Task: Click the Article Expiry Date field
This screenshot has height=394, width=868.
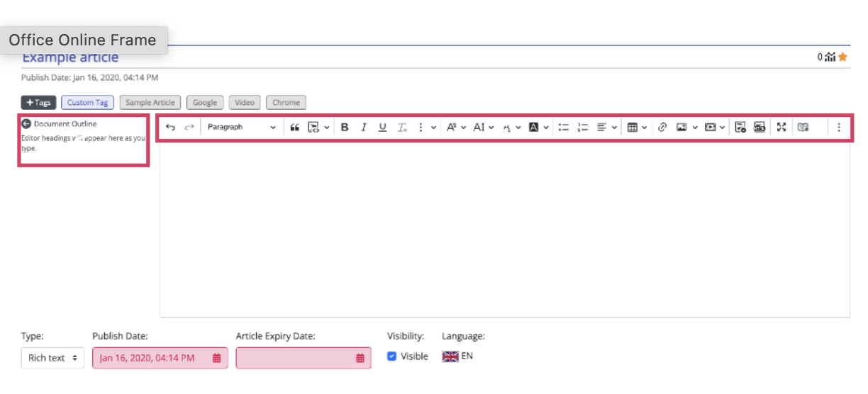Action: [x=303, y=358]
